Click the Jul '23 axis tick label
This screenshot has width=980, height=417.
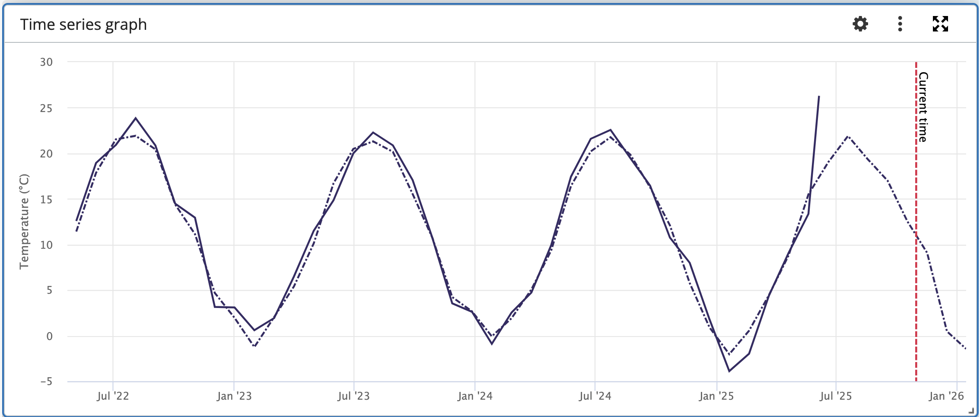[354, 395]
